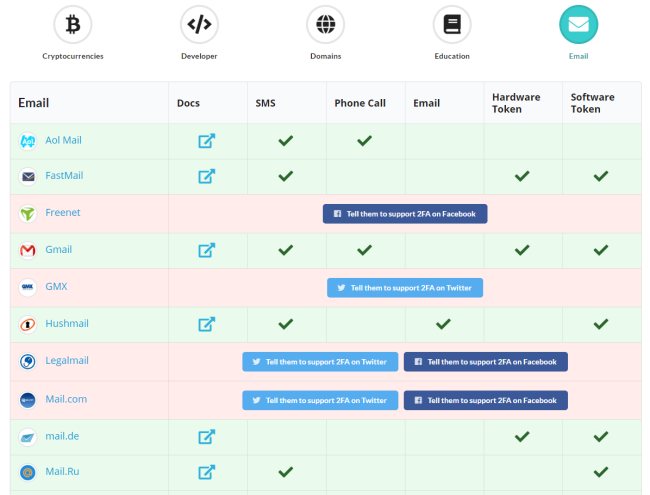Click Aol Mail SMS checkmark
Screen dimensions: 650x495
click(x=286, y=141)
